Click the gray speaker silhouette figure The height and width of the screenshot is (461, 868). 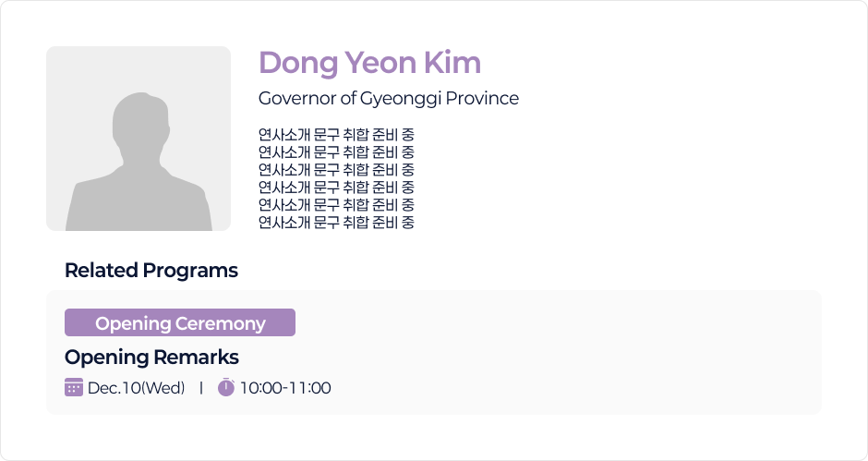click(x=137, y=162)
